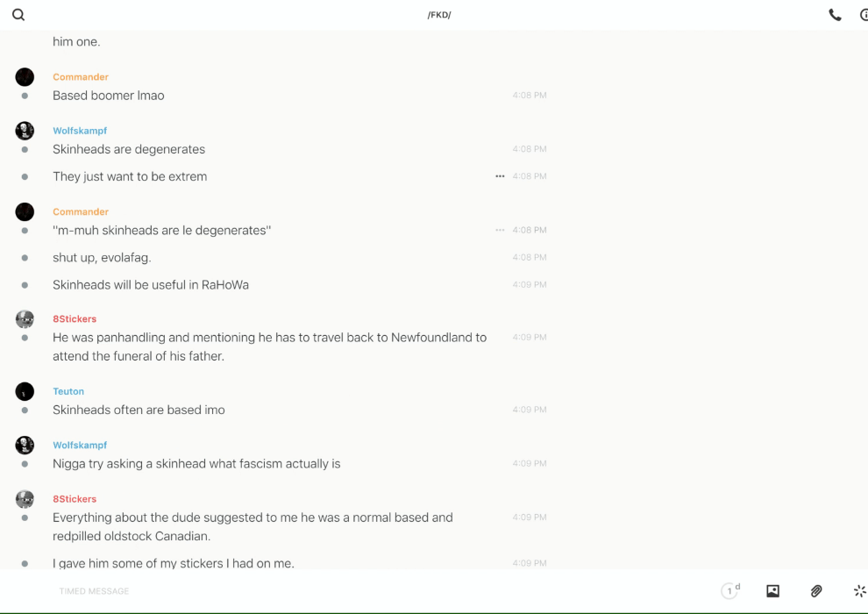Viewport: 868px width, 614px height.
Task: Click the Commander name above 'Based boomer lmao'
Action: 81,77
